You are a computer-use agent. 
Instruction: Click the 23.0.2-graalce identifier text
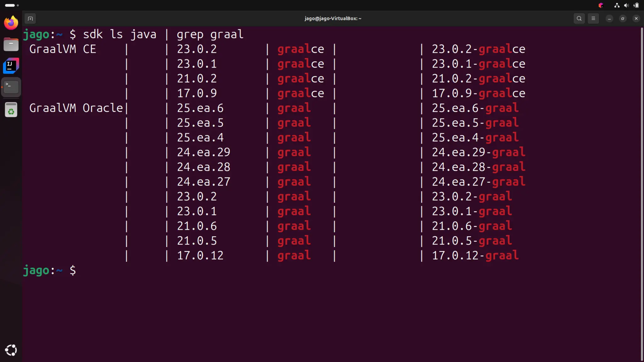click(x=478, y=49)
